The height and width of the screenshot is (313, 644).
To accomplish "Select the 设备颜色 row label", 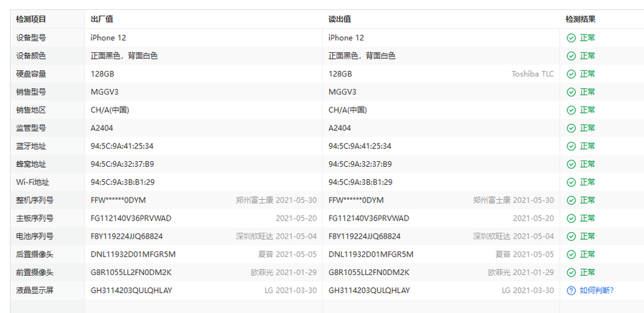I will click(x=31, y=56).
